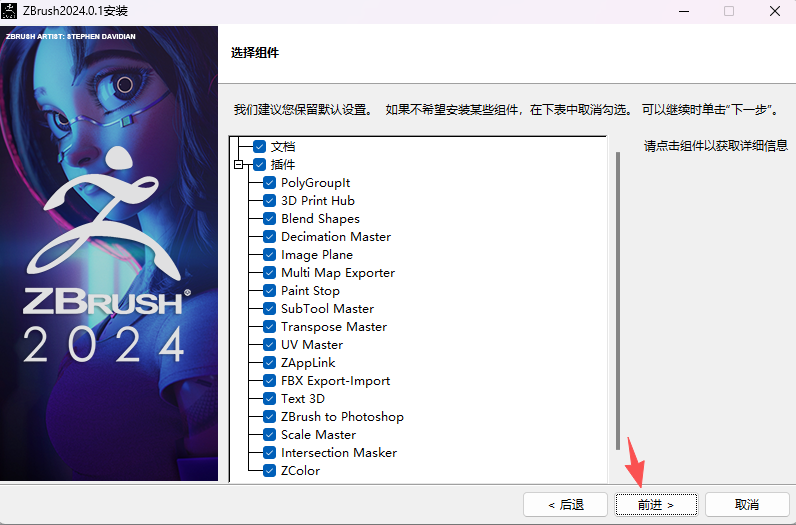This screenshot has width=796, height=525.
Task: Click the 前进 > next button
Action: pos(656,505)
